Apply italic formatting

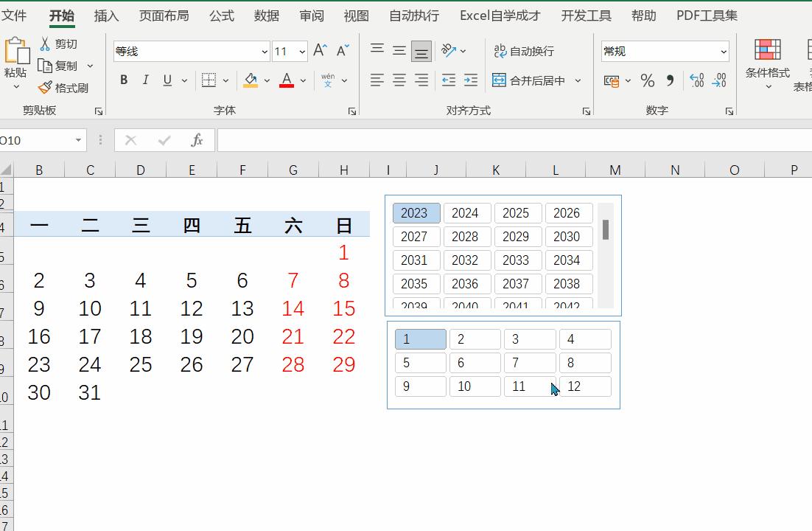pos(145,80)
